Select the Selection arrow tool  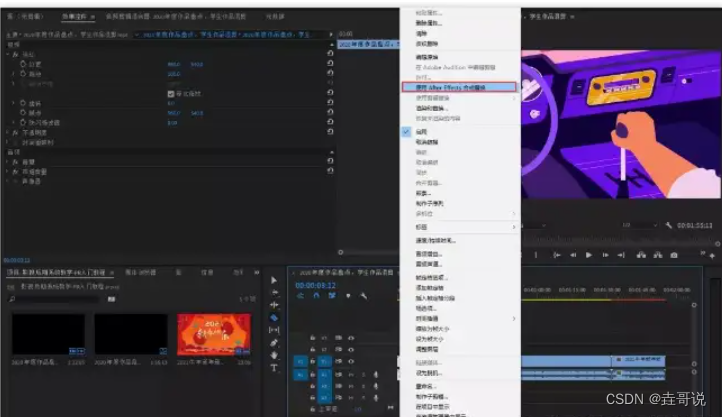pos(274,280)
